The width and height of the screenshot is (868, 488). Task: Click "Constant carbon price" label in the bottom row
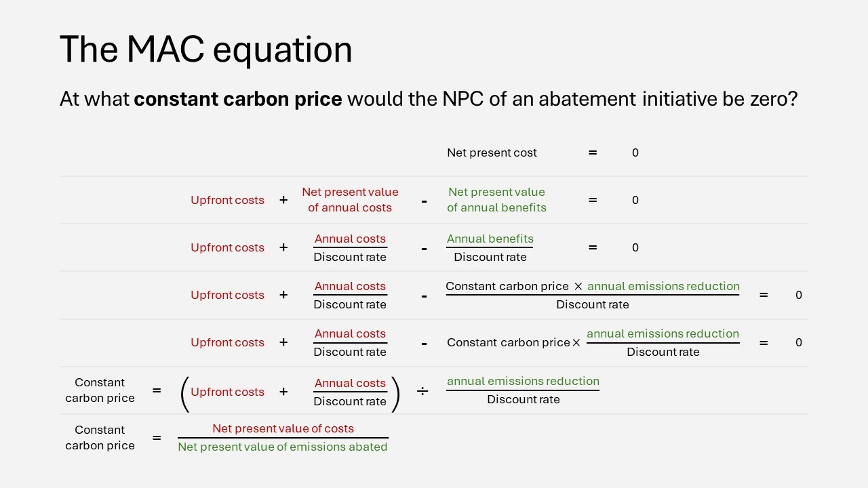(100, 438)
